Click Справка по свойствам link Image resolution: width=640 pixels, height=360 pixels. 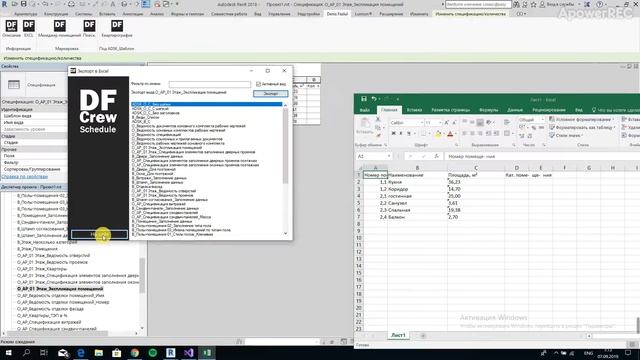pyautogui.click(x=25, y=176)
